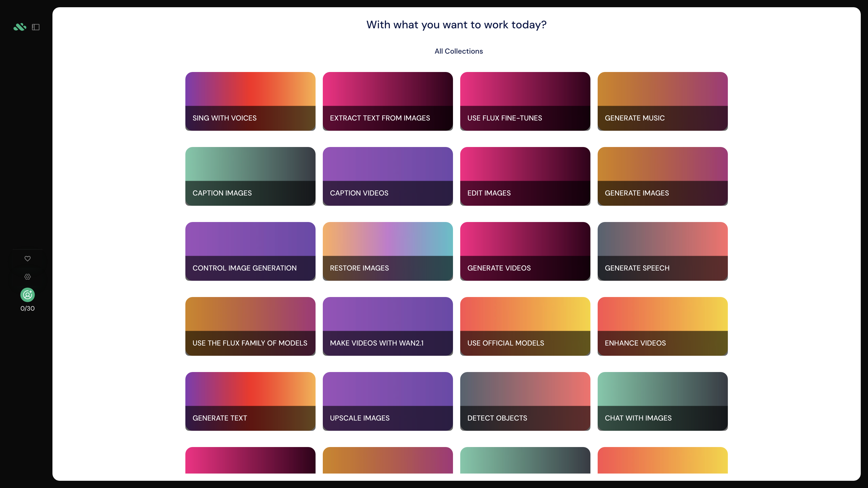The width and height of the screenshot is (868, 488).
Task: Open the Sing With Voices collection
Action: [250, 101]
